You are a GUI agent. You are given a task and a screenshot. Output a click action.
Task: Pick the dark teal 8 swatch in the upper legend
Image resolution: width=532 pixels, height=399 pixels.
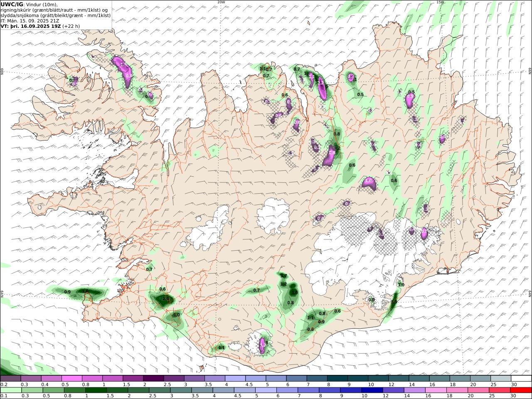[337, 379]
